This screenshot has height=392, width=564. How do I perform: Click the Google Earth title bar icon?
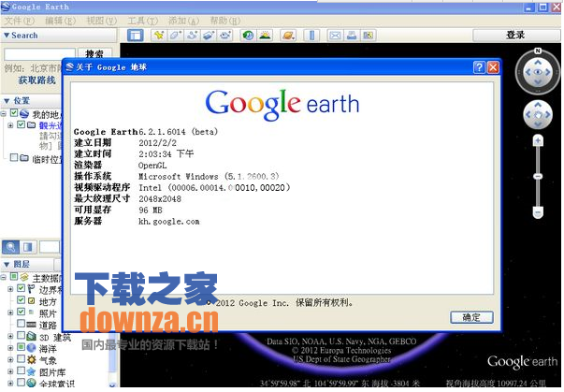(6, 7)
